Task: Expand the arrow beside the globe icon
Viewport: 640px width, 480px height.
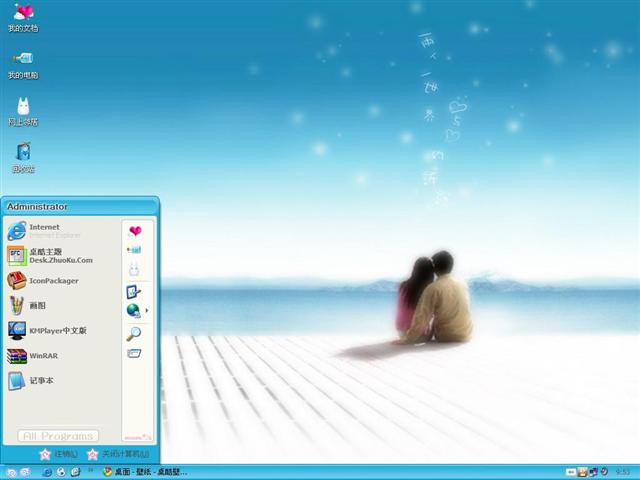Action: (x=147, y=311)
